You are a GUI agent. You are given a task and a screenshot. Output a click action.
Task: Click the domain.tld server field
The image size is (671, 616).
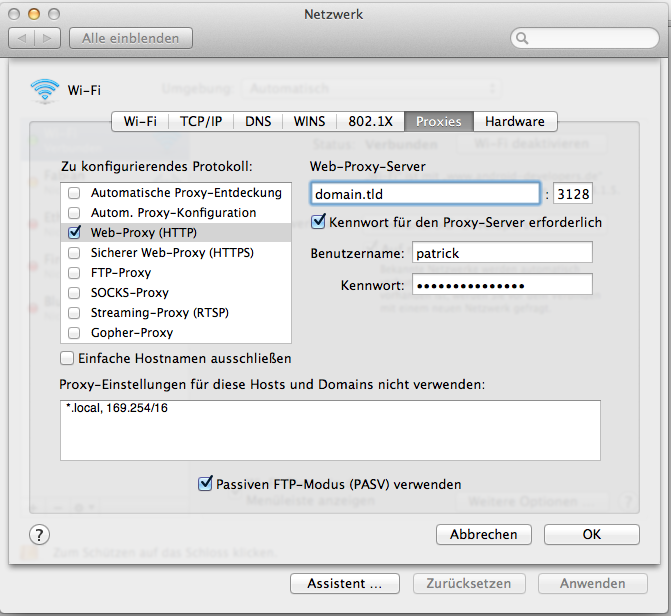tap(425, 194)
